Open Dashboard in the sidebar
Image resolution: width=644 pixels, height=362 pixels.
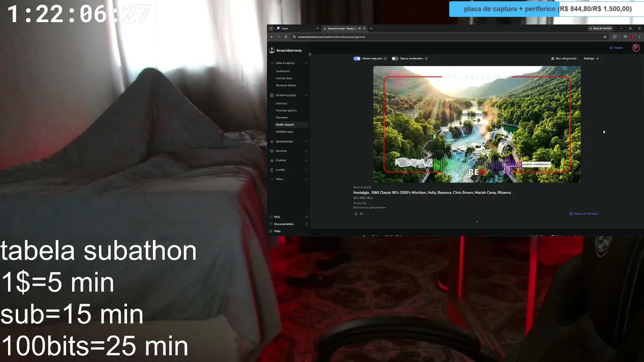coord(283,71)
